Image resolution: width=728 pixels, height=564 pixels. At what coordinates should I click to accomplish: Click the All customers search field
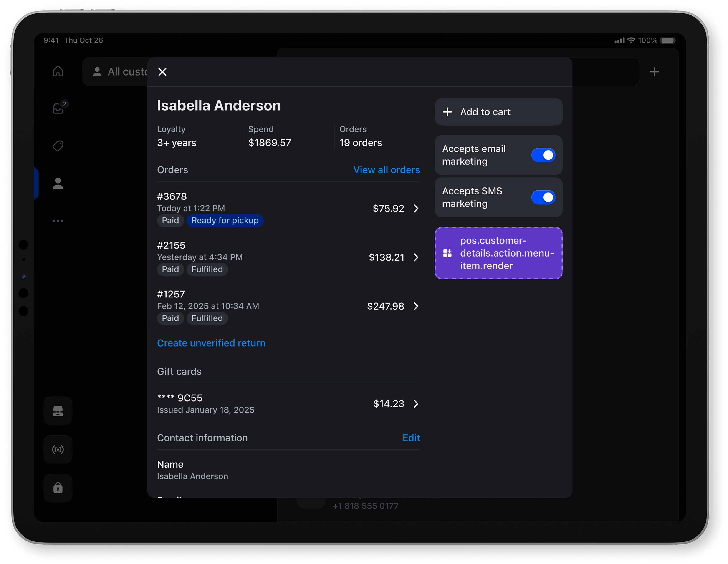[361, 72]
